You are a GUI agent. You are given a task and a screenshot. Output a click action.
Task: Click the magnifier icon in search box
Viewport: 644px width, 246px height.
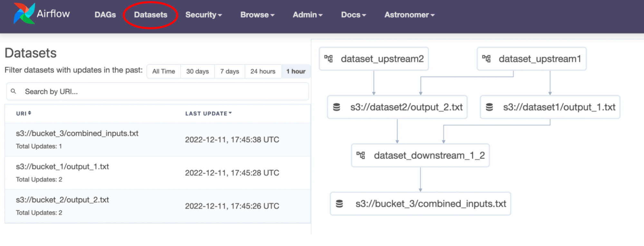pos(14,91)
